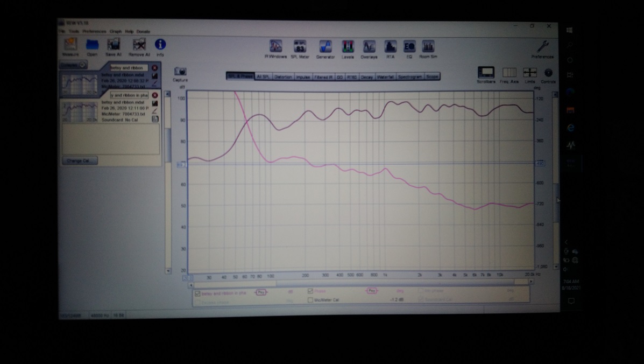Open the IR Windows dialog

click(275, 50)
